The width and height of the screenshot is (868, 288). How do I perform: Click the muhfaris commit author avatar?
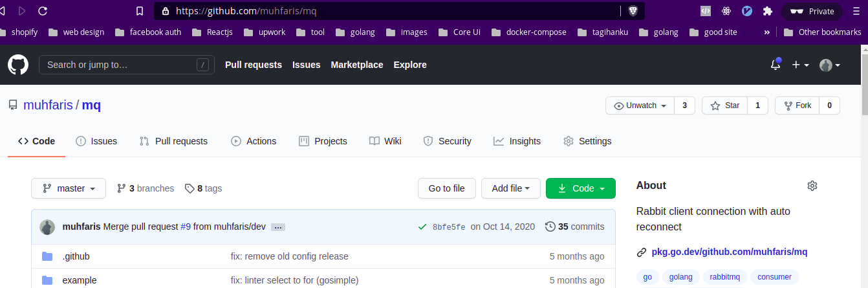pos(47,227)
